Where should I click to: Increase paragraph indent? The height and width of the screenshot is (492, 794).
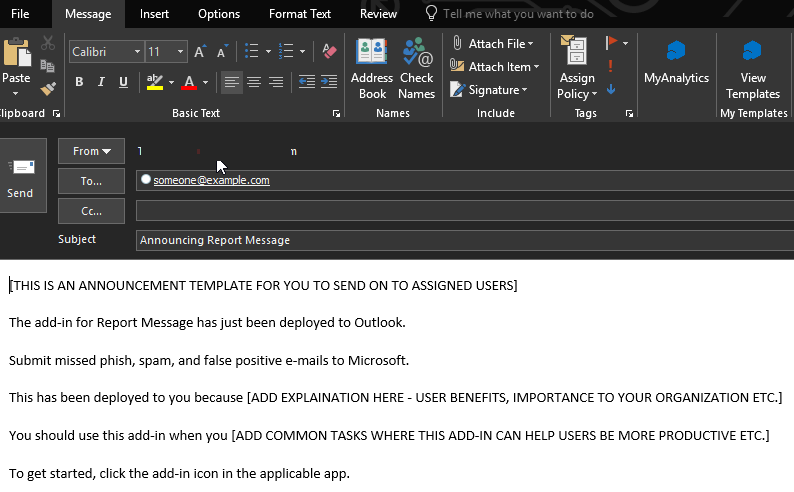tap(329, 82)
